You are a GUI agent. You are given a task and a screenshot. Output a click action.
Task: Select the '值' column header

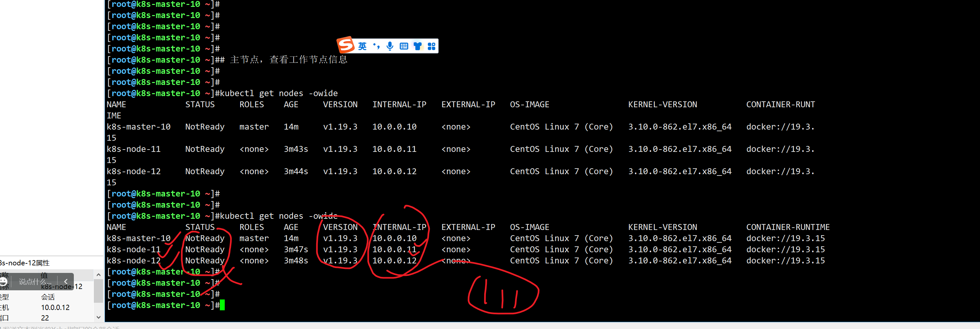point(44,275)
